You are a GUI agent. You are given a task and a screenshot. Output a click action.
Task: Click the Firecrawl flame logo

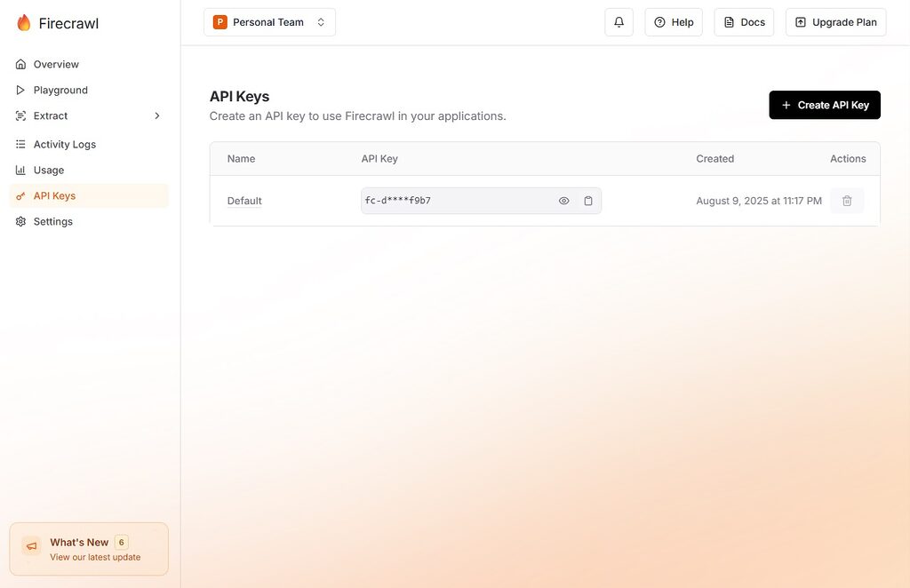[x=24, y=23]
